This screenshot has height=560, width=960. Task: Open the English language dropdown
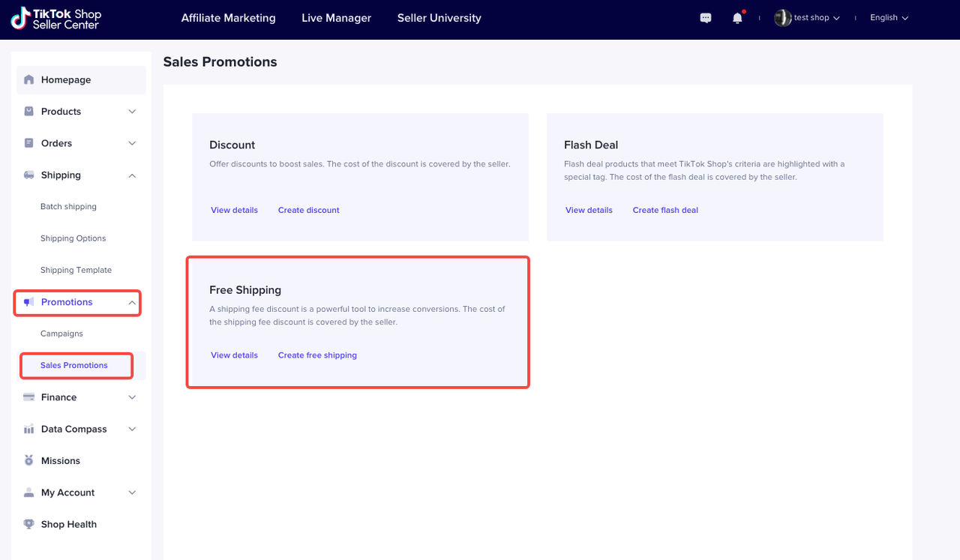(x=889, y=18)
